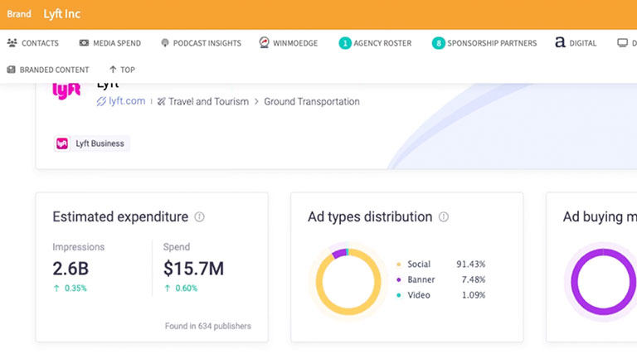Expand the category breadcrumb chevron
Screen dimensions: 637x364
coord(256,101)
